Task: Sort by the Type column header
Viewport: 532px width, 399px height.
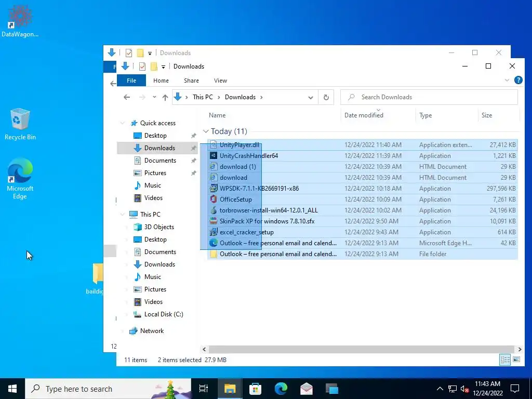Action: point(425,115)
